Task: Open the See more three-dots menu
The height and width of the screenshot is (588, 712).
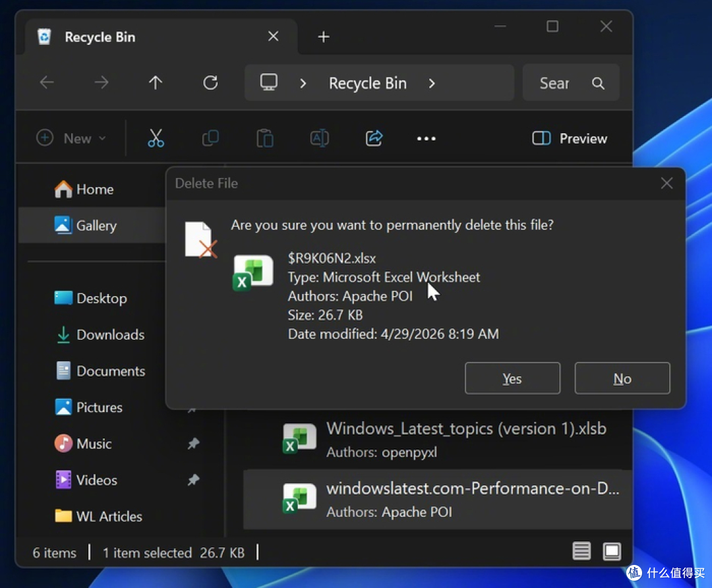Action: (x=427, y=138)
